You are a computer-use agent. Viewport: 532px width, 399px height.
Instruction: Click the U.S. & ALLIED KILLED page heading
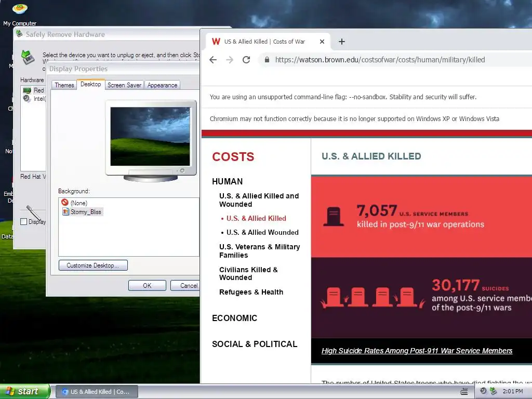[371, 156]
